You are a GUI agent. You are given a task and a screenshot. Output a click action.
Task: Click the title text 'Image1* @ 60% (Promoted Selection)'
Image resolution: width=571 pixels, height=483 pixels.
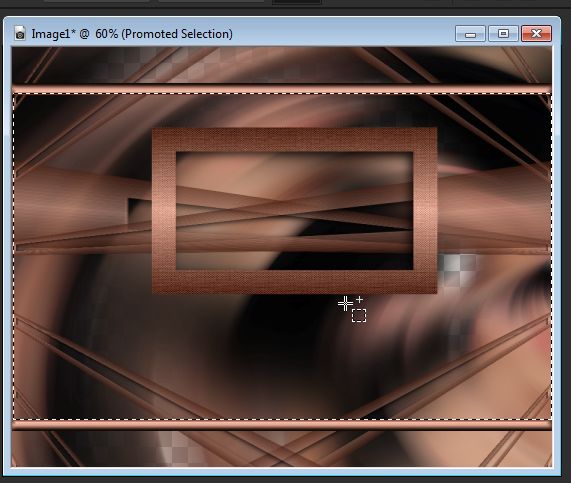[x=132, y=34]
